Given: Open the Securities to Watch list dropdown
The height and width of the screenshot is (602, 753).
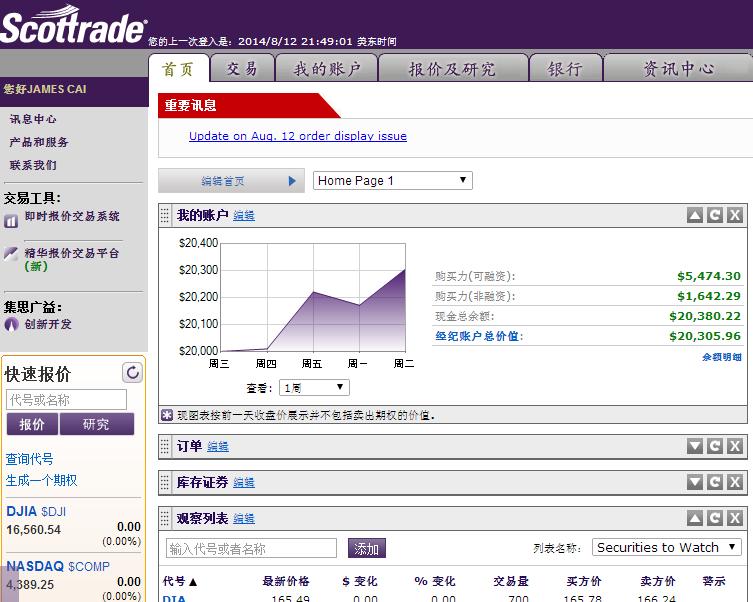Looking at the screenshot, I should point(666,547).
